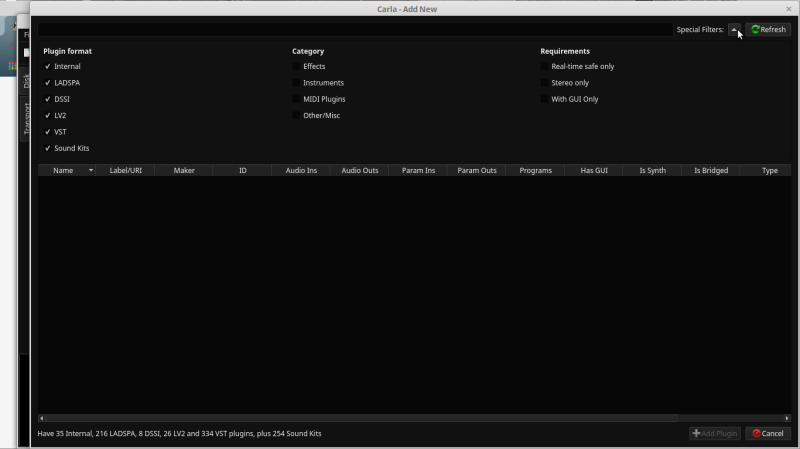Sort by the Audio Outs column
The height and width of the screenshot is (449, 800).
360,170
